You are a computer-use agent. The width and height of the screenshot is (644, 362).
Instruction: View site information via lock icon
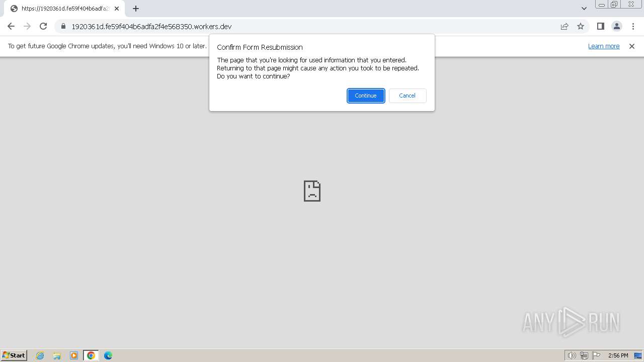(x=63, y=26)
